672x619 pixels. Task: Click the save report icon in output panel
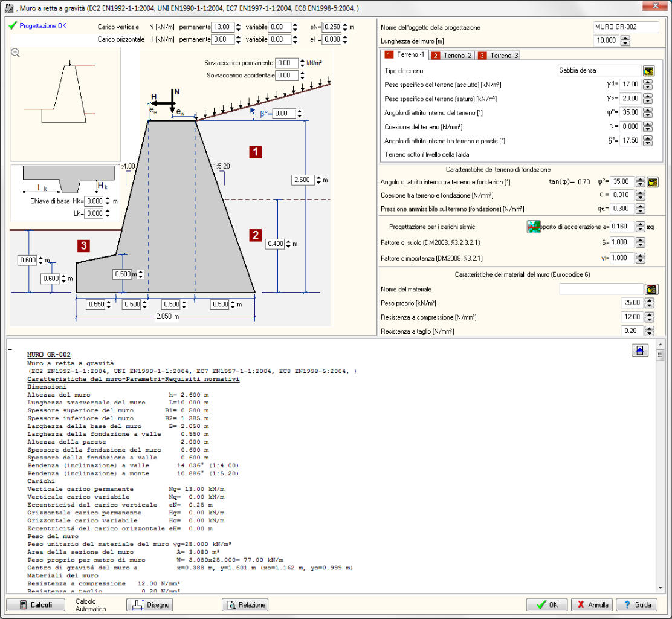point(640,351)
